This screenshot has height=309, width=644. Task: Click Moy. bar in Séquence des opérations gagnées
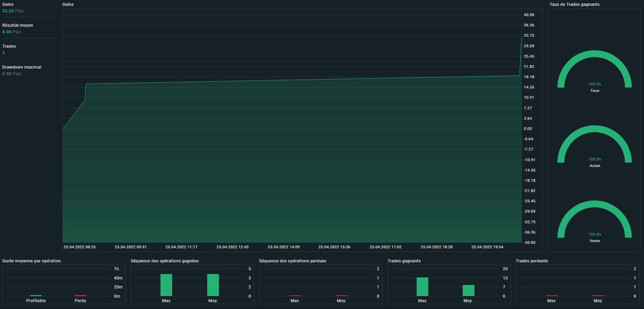[x=213, y=285]
